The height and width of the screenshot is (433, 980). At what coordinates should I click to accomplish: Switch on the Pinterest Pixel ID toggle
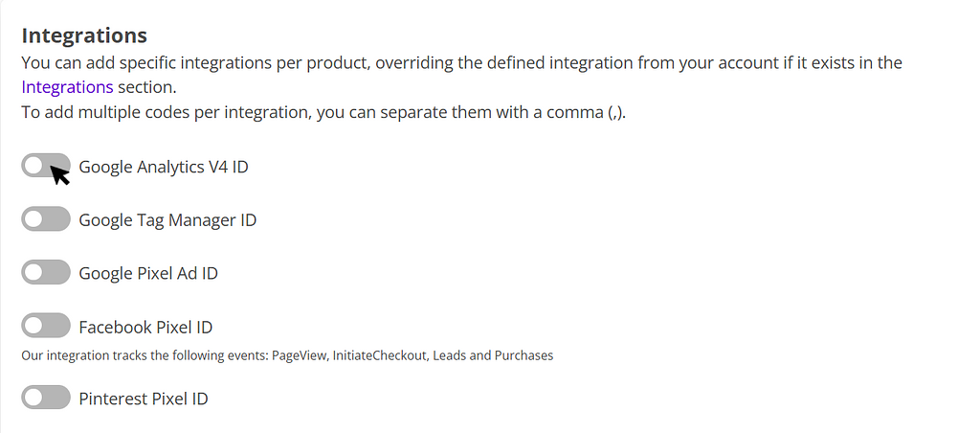tap(46, 398)
